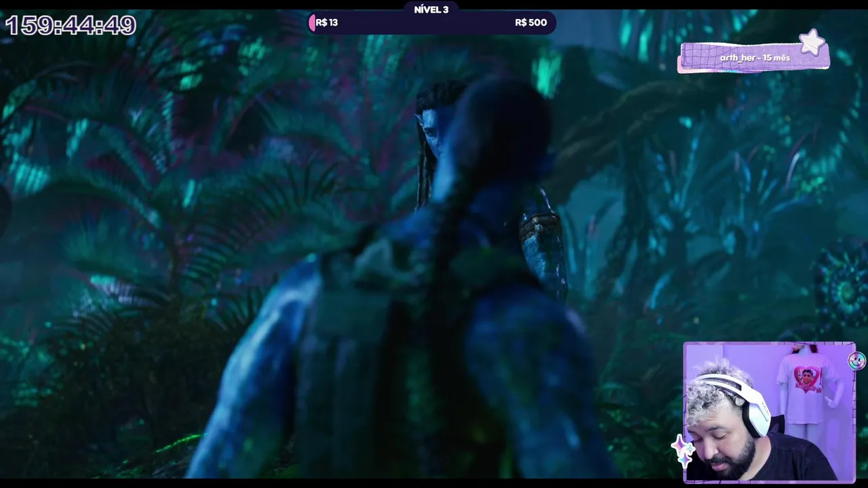This screenshot has height=488, width=868.
Task: Click the round badge icon on webcam corner
Action: 856,361
